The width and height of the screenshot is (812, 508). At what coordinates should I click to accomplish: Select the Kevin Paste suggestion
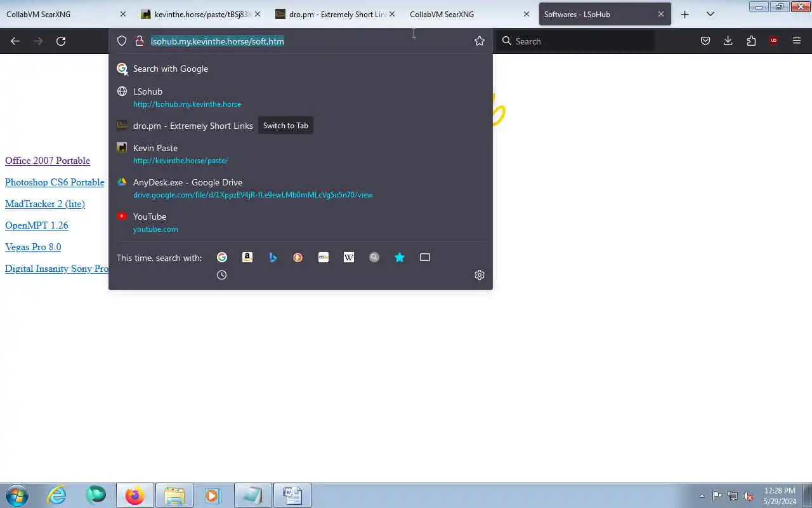(x=301, y=154)
